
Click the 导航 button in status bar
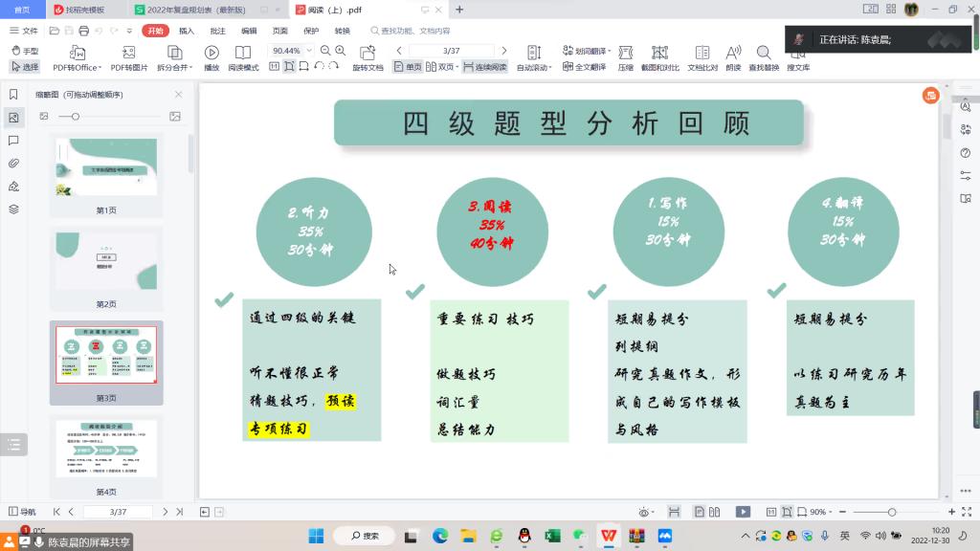pyautogui.click(x=21, y=512)
